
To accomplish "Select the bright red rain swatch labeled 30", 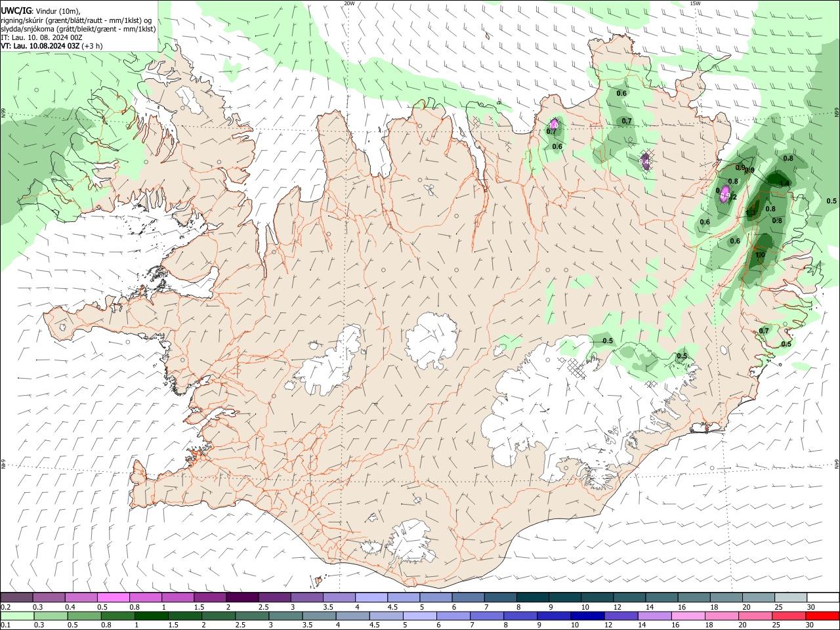I will point(822,616).
